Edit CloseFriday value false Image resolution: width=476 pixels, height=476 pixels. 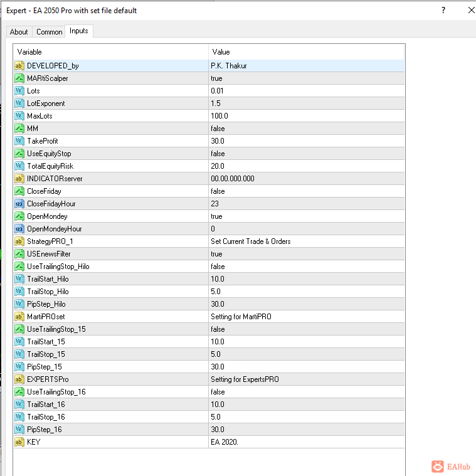pyautogui.click(x=306, y=191)
